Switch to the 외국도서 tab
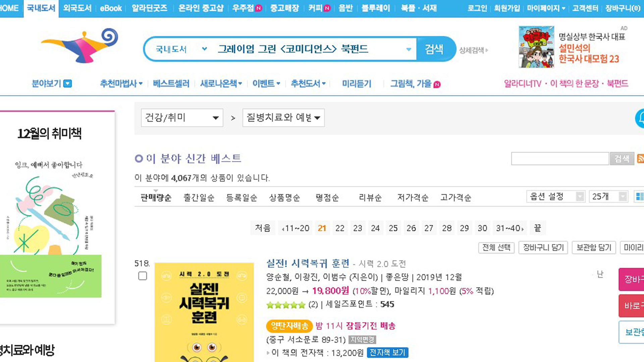 [x=77, y=8]
